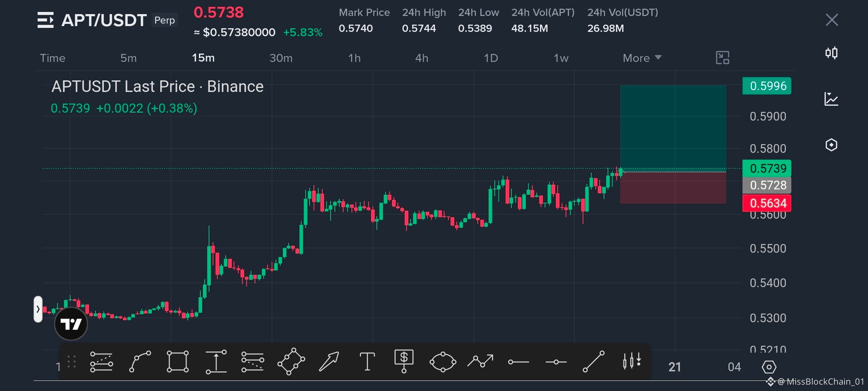
Task: Select the 0.5996 take-profit price label
Action: (767, 86)
